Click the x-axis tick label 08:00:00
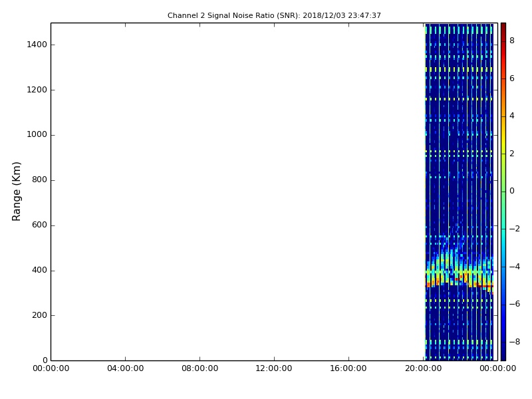The height and width of the screenshot is (399, 532). (x=200, y=368)
